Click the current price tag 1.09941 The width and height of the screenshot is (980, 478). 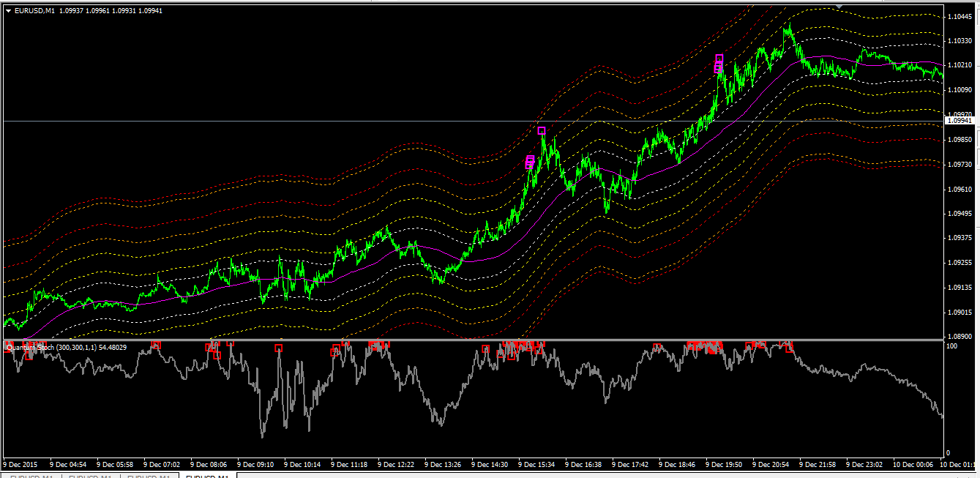coord(959,120)
